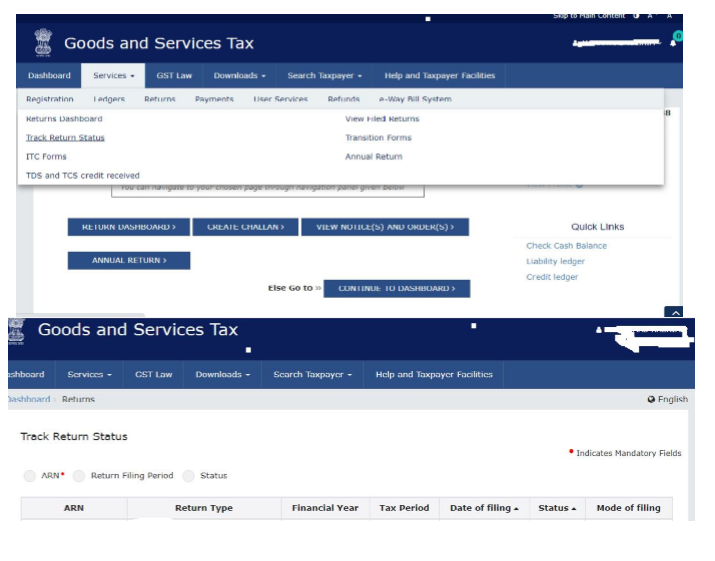Screen dimensions: 715x561
Task: Change language via English selector
Action: tap(668, 400)
